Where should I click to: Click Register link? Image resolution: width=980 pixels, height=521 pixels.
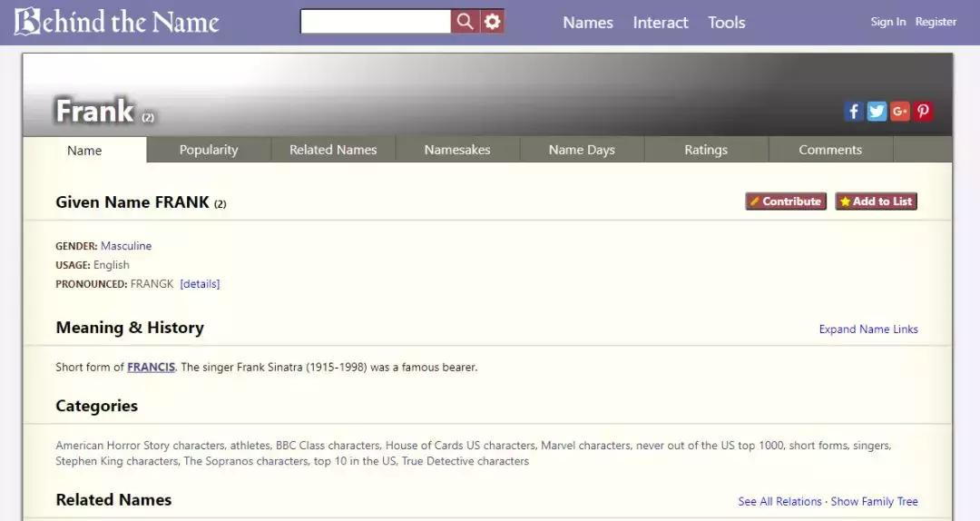[936, 22]
